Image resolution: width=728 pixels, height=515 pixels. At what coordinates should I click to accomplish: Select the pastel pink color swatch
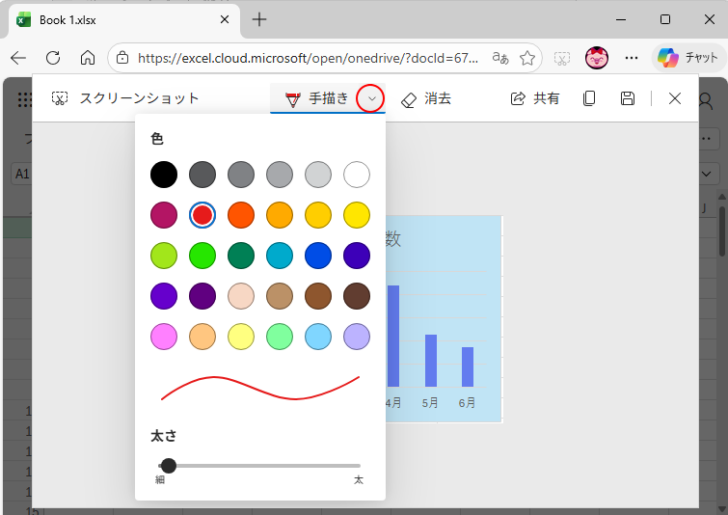point(164,336)
